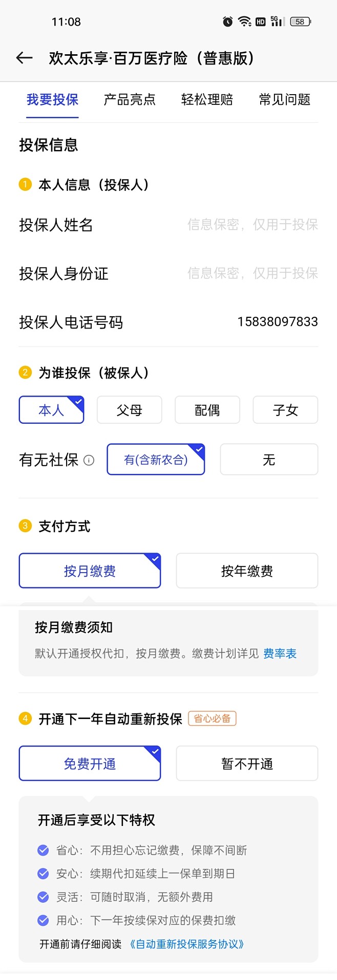The image size is (337, 980).
Task: Tap the social insurance info icon
Action: (89, 460)
